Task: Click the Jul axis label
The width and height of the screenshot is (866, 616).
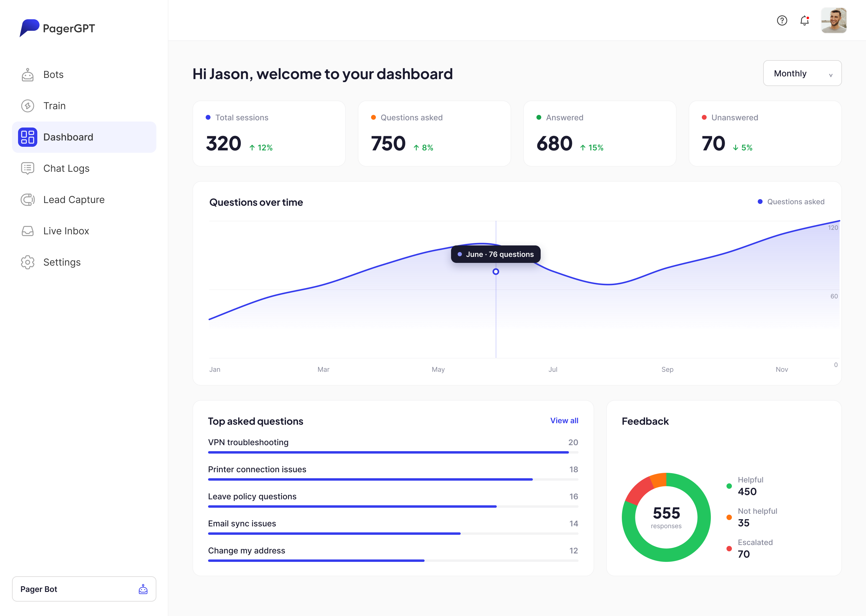Action: coord(553,369)
